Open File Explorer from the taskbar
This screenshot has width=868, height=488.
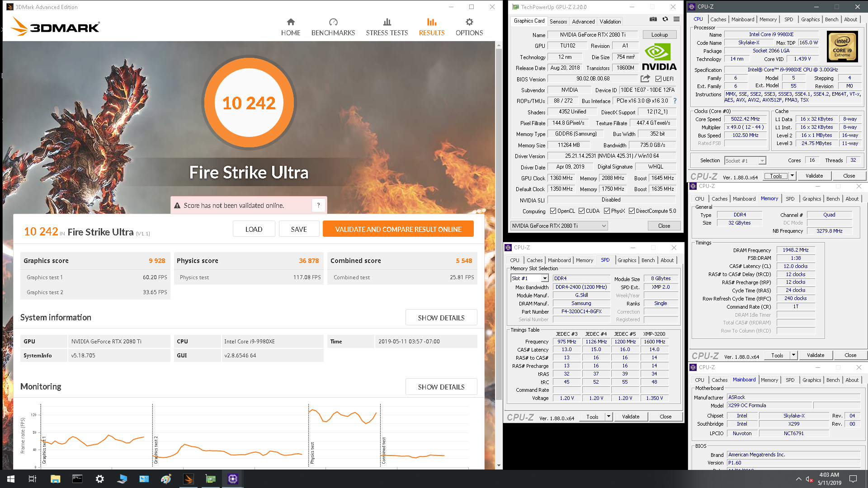pos(55,479)
